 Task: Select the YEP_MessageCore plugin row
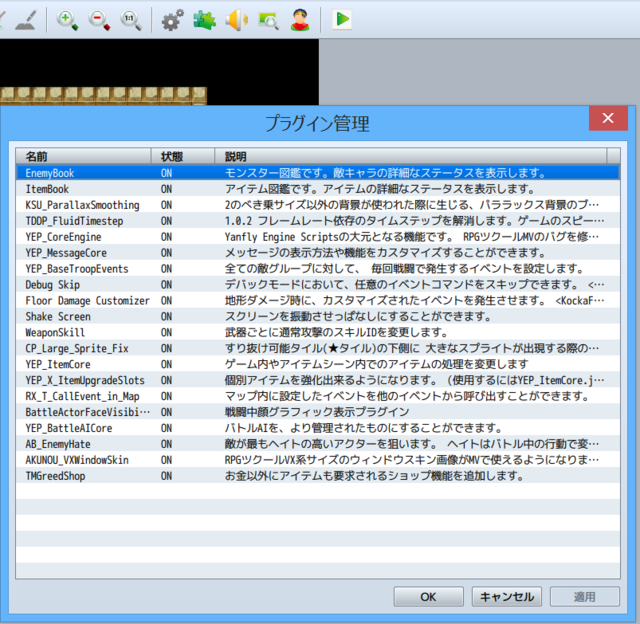pyautogui.click(x=318, y=253)
